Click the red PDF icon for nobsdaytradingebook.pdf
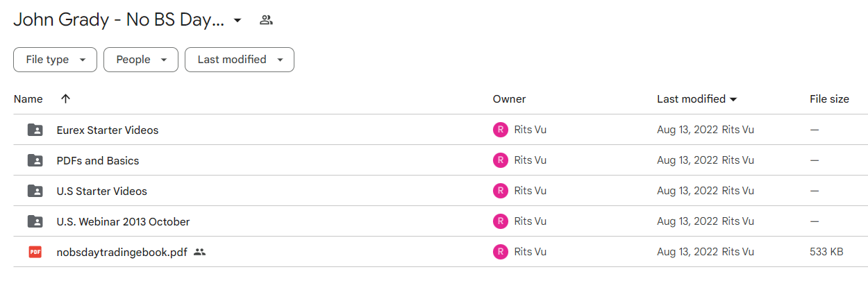This screenshot has width=868, height=290. (x=35, y=252)
